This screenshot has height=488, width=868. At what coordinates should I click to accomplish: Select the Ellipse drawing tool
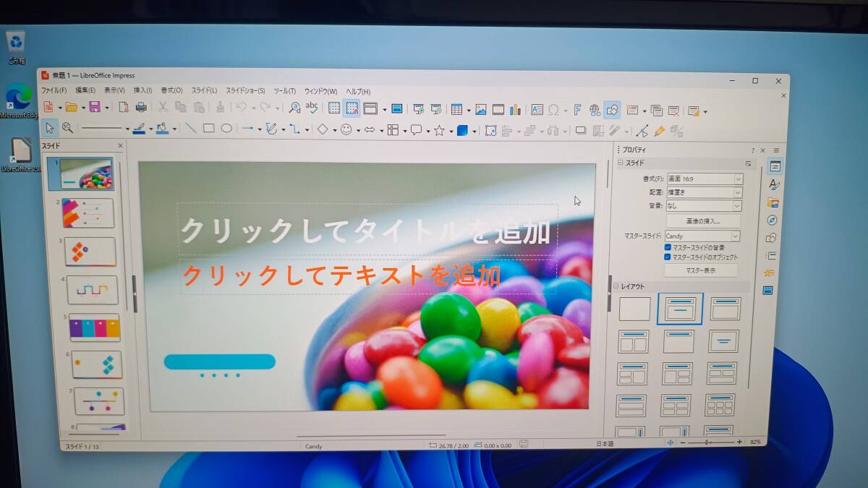pyautogui.click(x=227, y=129)
